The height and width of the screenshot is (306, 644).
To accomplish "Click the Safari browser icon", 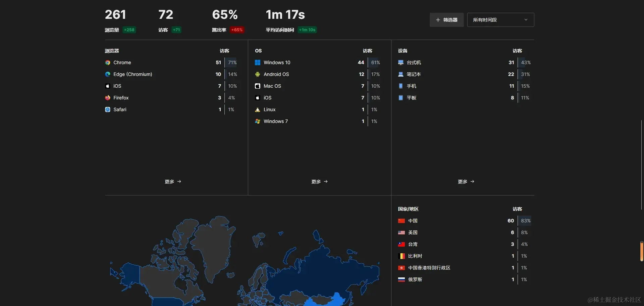I will pyautogui.click(x=108, y=110).
